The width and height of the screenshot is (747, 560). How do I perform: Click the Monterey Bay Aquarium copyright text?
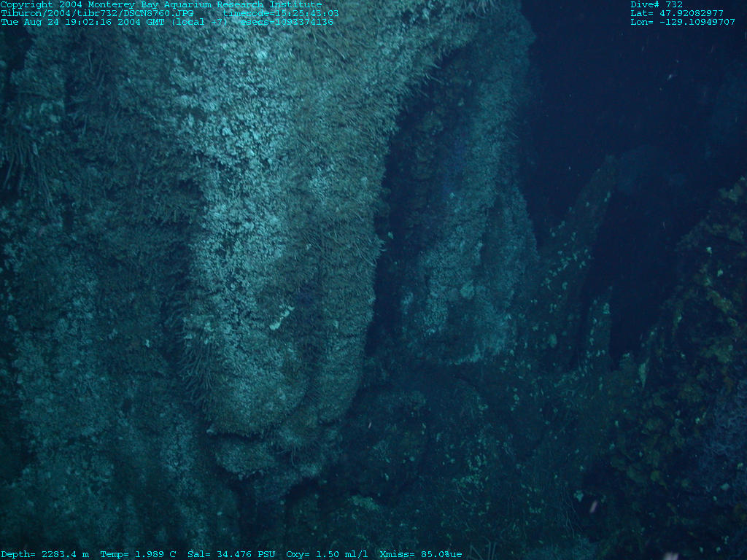tap(160, 4)
